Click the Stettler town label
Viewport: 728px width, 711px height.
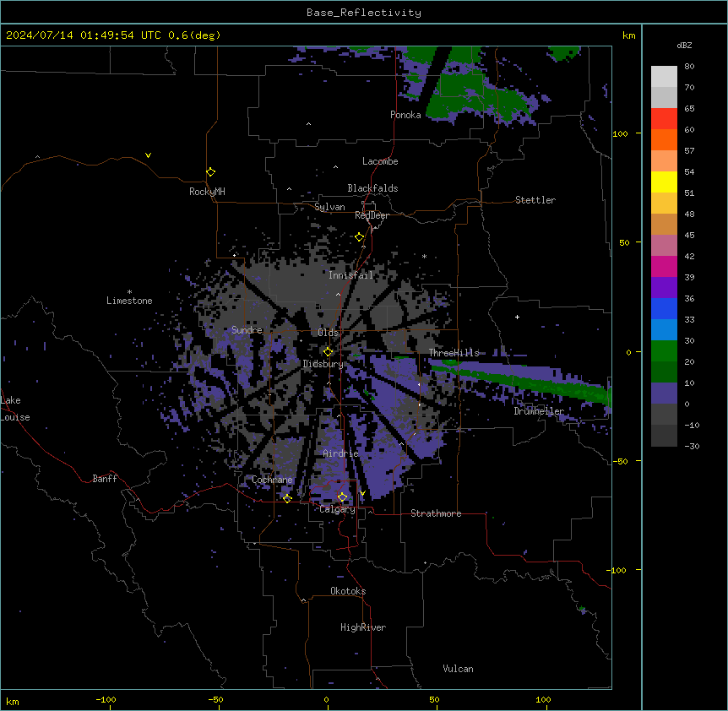point(535,200)
